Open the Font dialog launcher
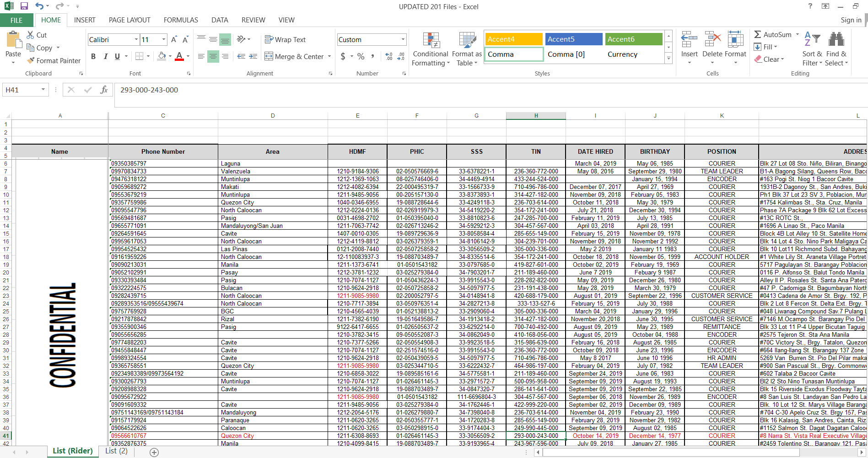The height and width of the screenshot is (458, 868). pyautogui.click(x=189, y=73)
